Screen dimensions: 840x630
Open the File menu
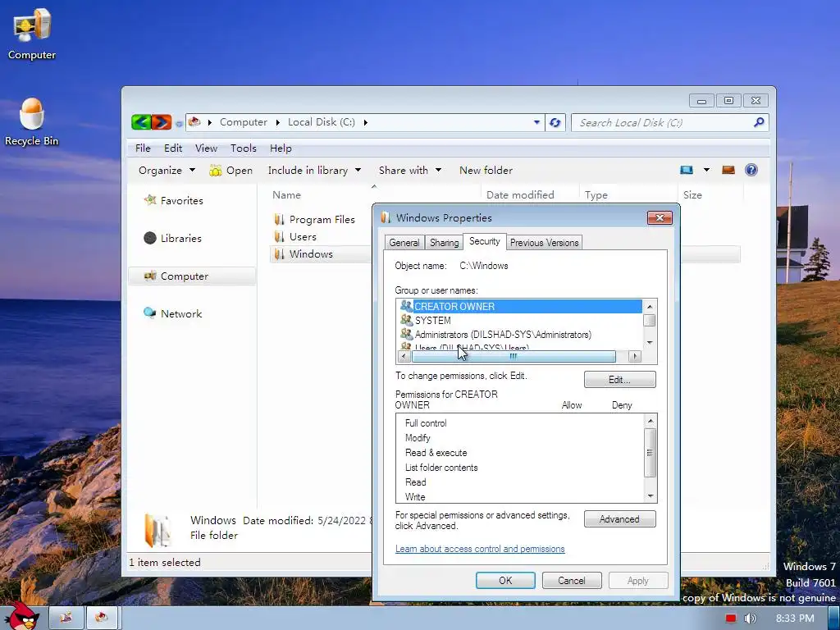143,148
